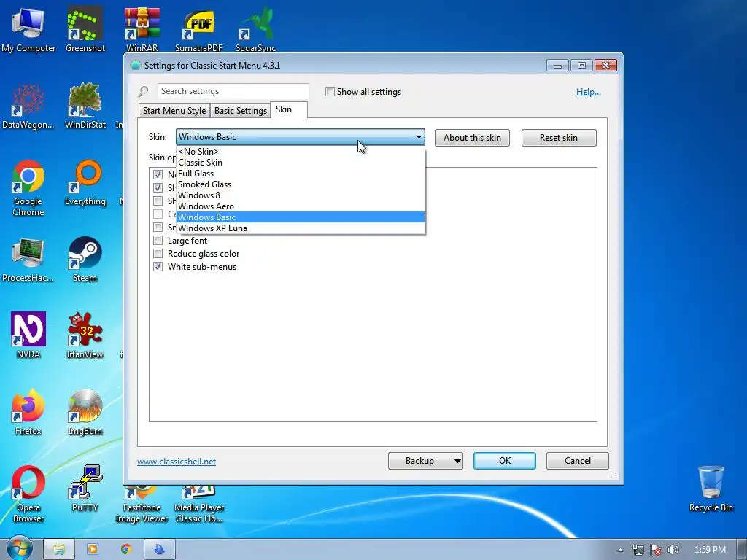Open DataWagon desktop shortcut
This screenshot has height=560, width=747.
click(28, 106)
